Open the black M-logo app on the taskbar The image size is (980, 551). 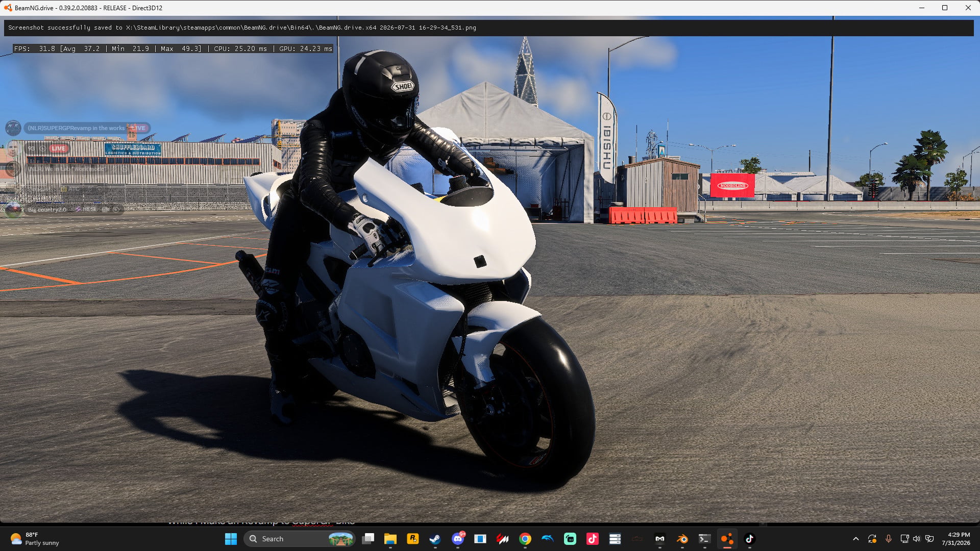click(x=660, y=539)
